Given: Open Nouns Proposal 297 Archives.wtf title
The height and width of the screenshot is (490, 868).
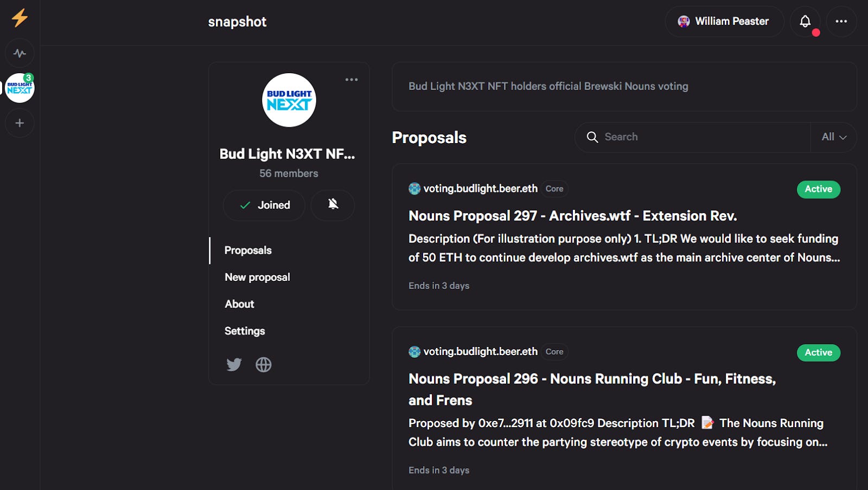Looking at the screenshot, I should [x=572, y=216].
